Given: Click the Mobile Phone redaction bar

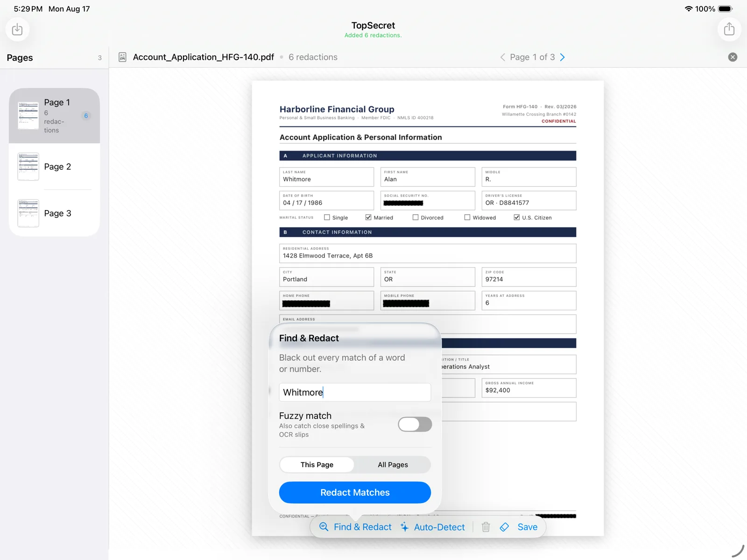Looking at the screenshot, I should (x=406, y=303).
